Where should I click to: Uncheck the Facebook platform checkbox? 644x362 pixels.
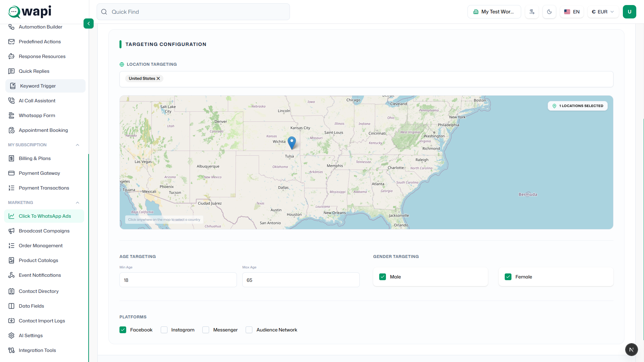(123, 330)
